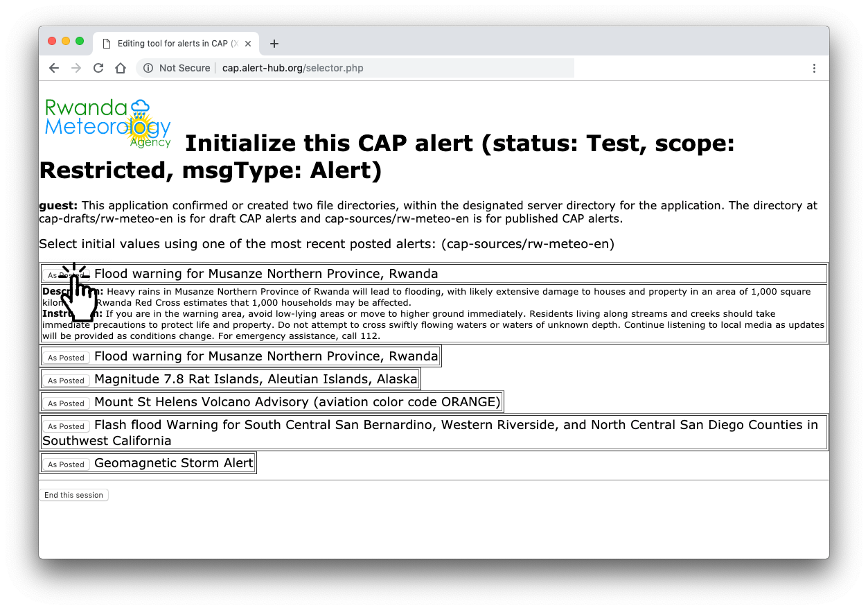Click the address bar URL cap.alert-hub.org

click(x=292, y=68)
